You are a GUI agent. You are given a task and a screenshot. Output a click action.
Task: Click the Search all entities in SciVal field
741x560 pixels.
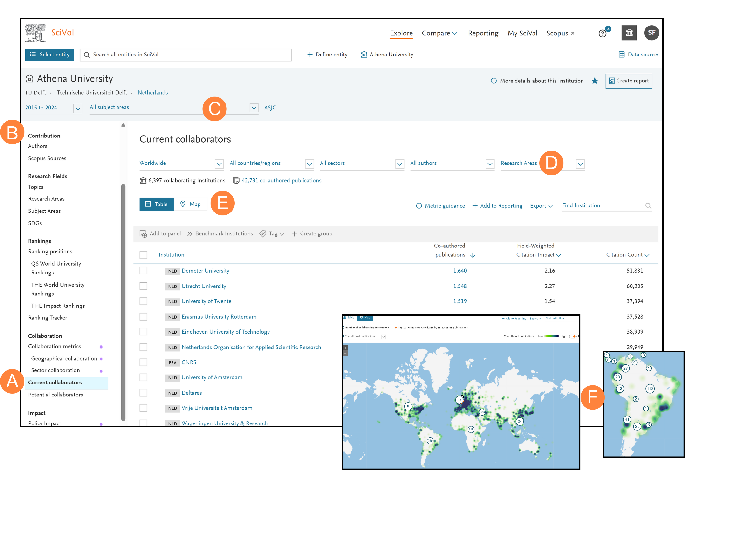[185, 55]
